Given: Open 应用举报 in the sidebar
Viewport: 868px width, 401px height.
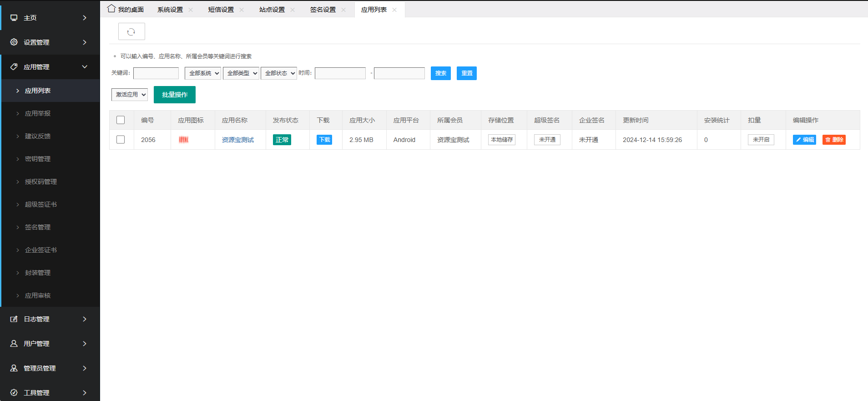Looking at the screenshot, I should click(x=50, y=113).
